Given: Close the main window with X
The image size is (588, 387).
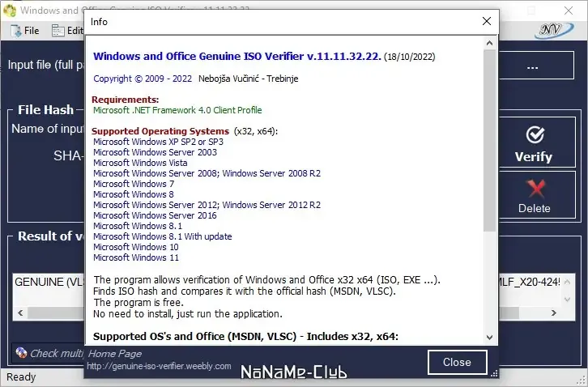Looking at the screenshot, I should tap(569, 11).
